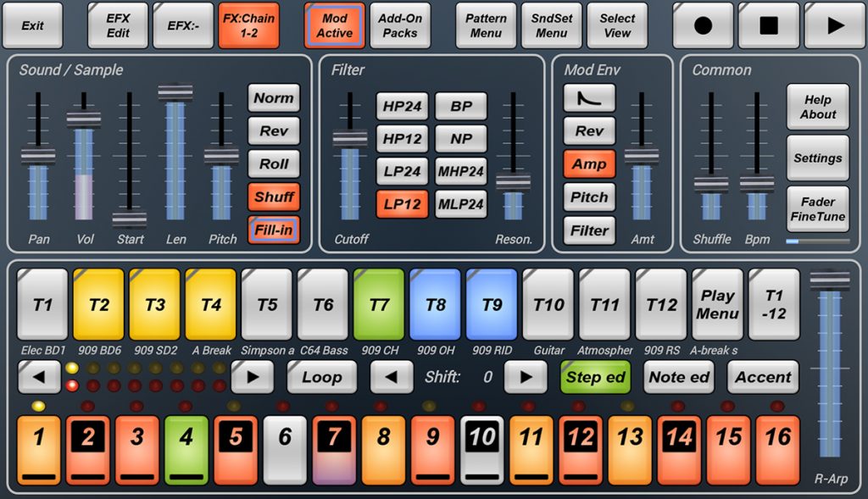This screenshot has width=868, height=499.
Task: Select the decay envelope shape icon
Action: pyautogui.click(x=589, y=98)
